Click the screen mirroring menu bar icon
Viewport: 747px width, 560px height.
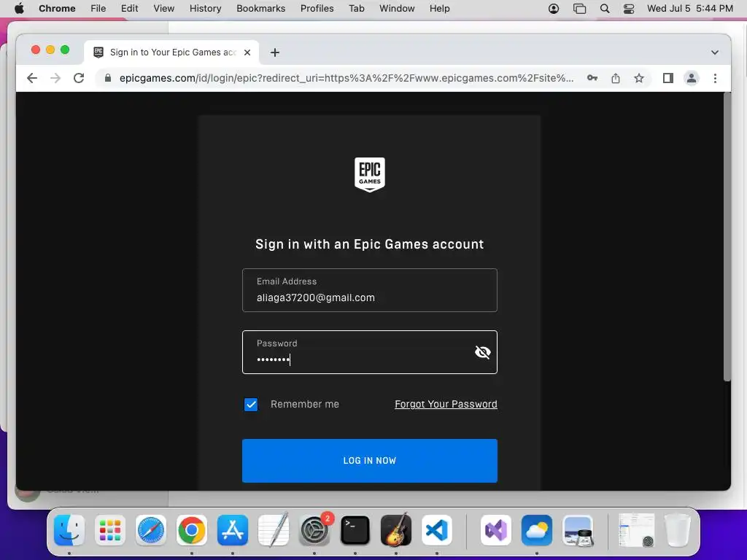point(579,9)
